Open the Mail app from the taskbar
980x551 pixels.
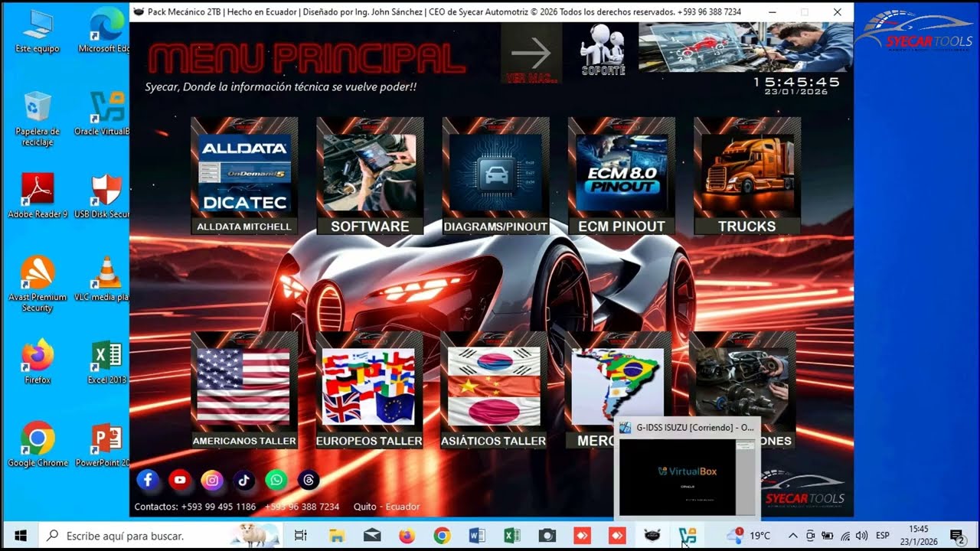pyautogui.click(x=372, y=536)
